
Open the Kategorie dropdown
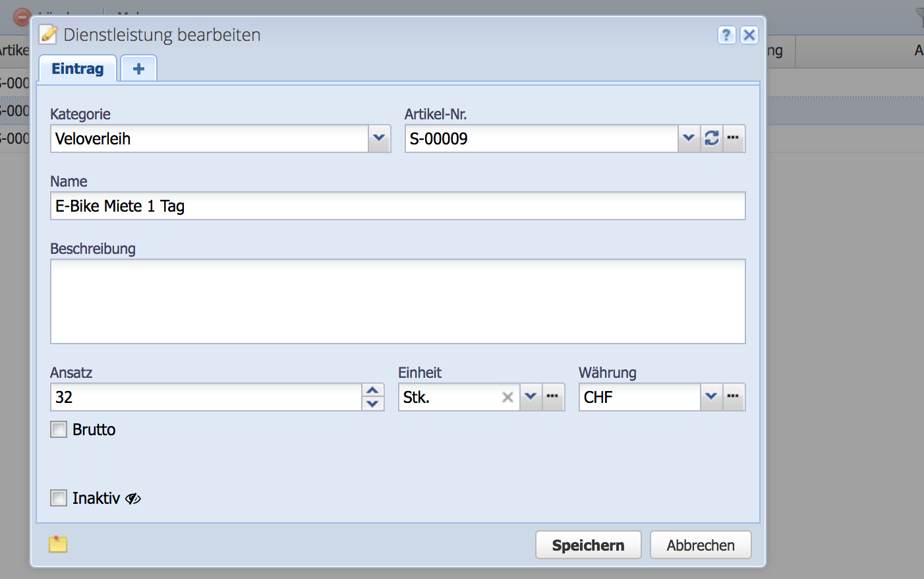(x=378, y=138)
